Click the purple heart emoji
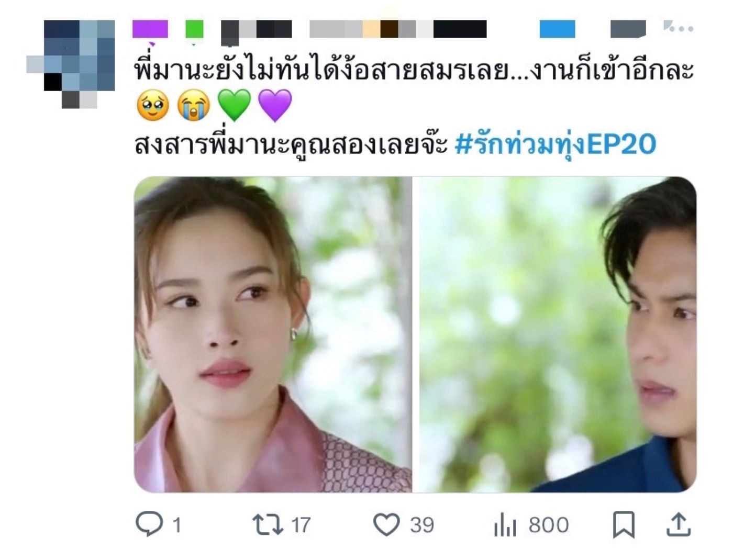The width and height of the screenshot is (733, 560). pos(275,105)
